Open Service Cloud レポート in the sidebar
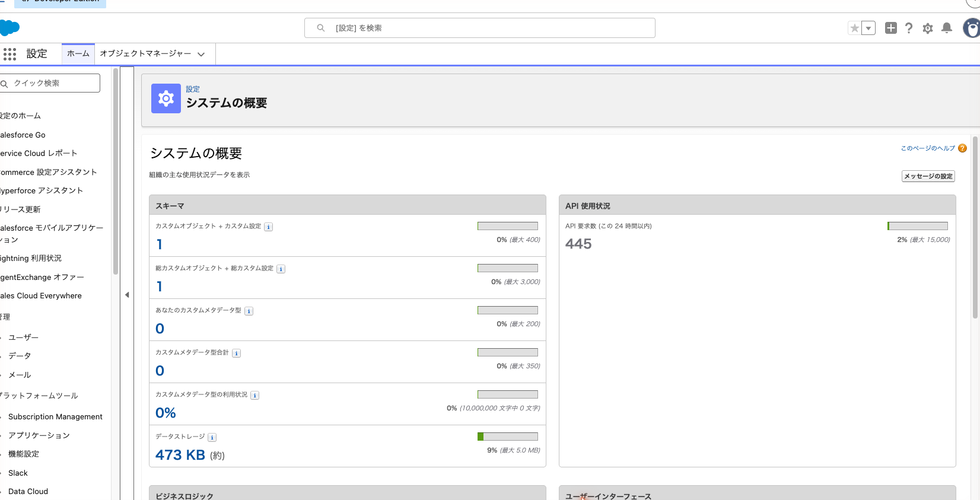Viewport: 980px width, 500px height. point(39,153)
